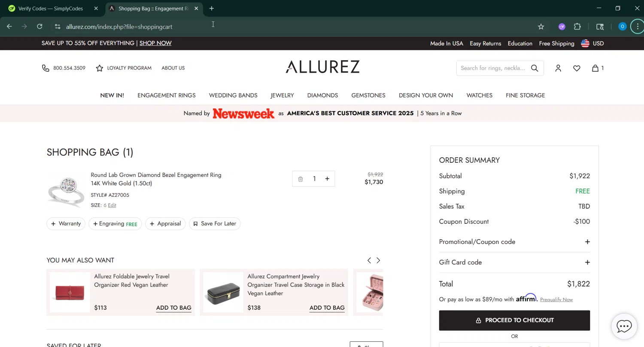
Task: Open the purple extension icon
Action: click(562, 27)
